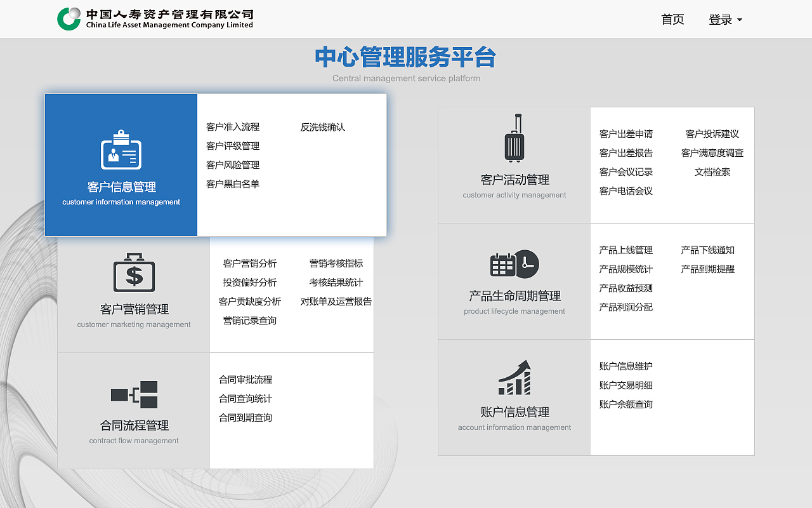Open 文档检索 document retrieval
Screen dimensions: 812x508
[713, 172]
